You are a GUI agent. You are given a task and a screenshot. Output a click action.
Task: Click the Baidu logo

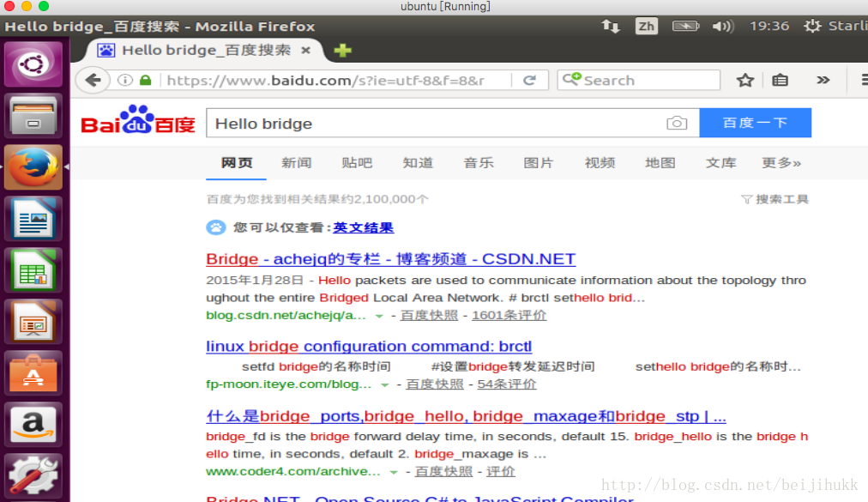click(138, 120)
